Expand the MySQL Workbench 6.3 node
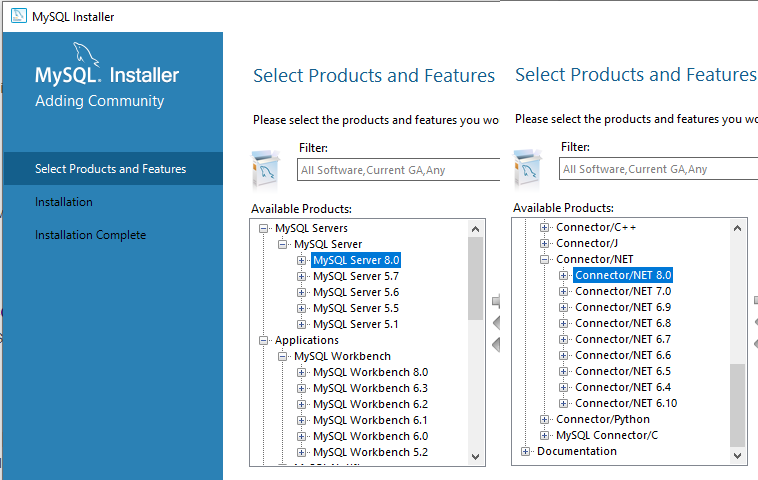 coord(301,388)
